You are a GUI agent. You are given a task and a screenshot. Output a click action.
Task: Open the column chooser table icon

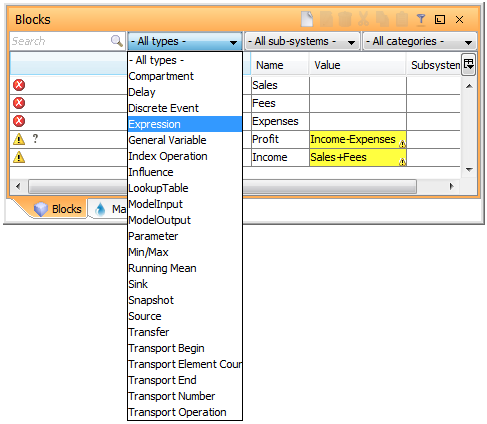pyautogui.click(x=468, y=64)
